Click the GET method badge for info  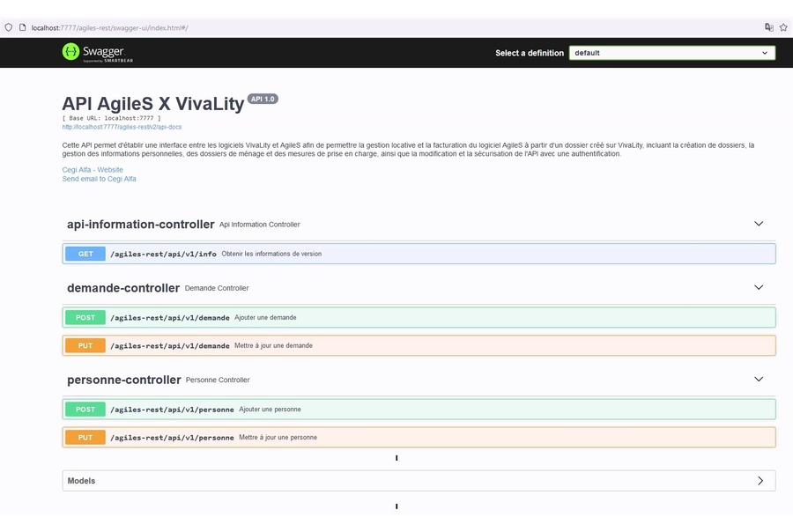85,254
